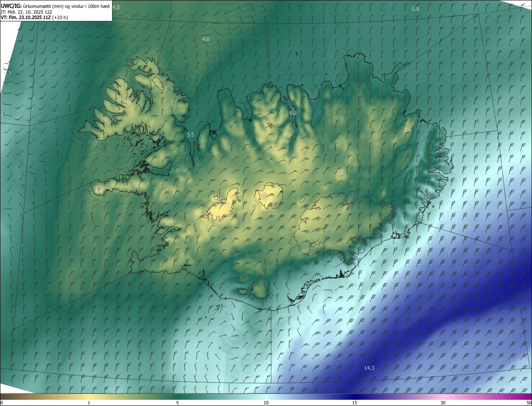Click the 5.8 value label on the map
Screen dimensions: 532x406
tap(415, 9)
